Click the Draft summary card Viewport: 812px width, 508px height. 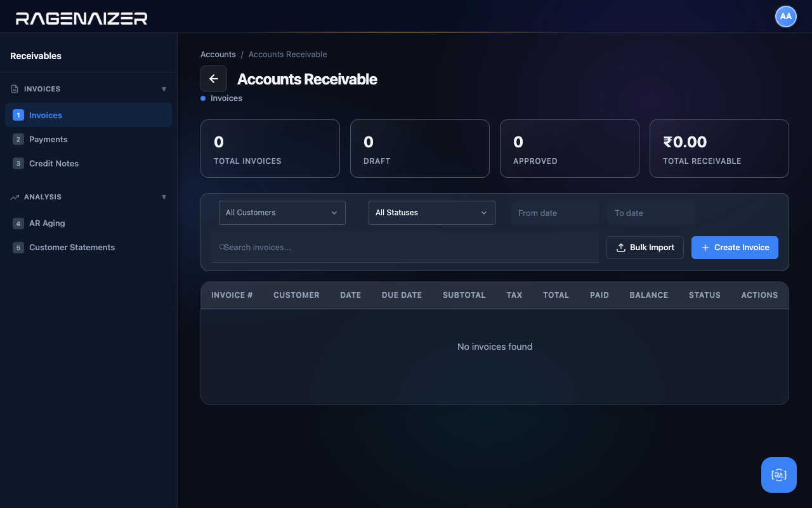pos(420,149)
